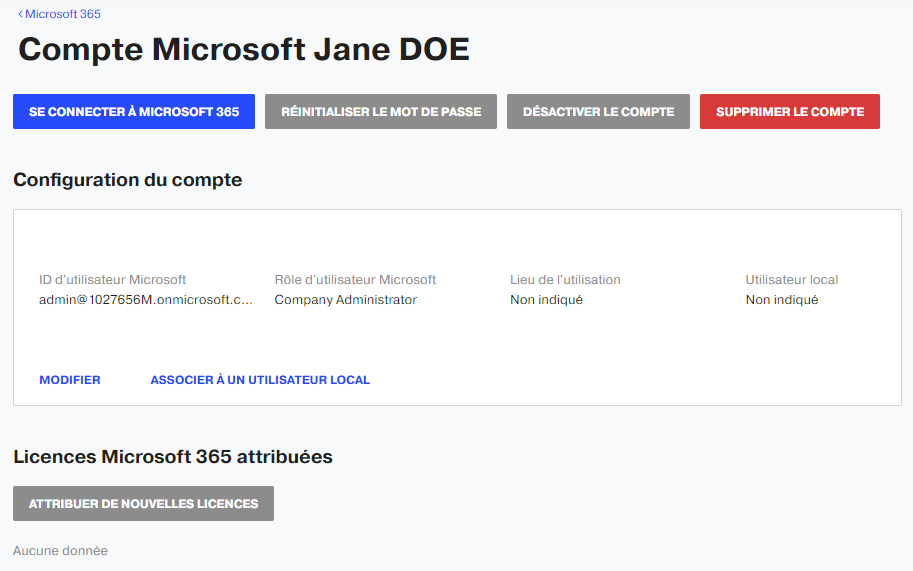Click the truncated admin@1027656M email address

pos(146,300)
